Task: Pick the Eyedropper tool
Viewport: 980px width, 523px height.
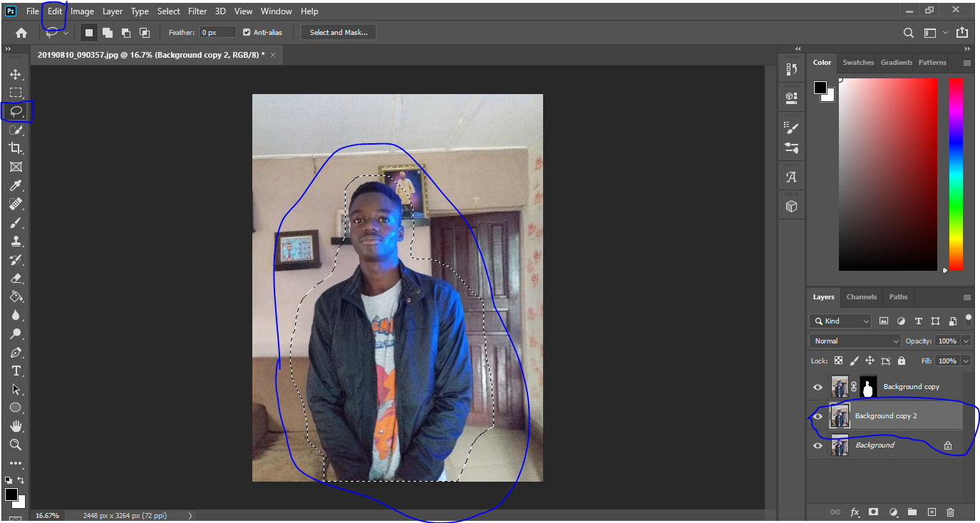Action: tap(16, 185)
